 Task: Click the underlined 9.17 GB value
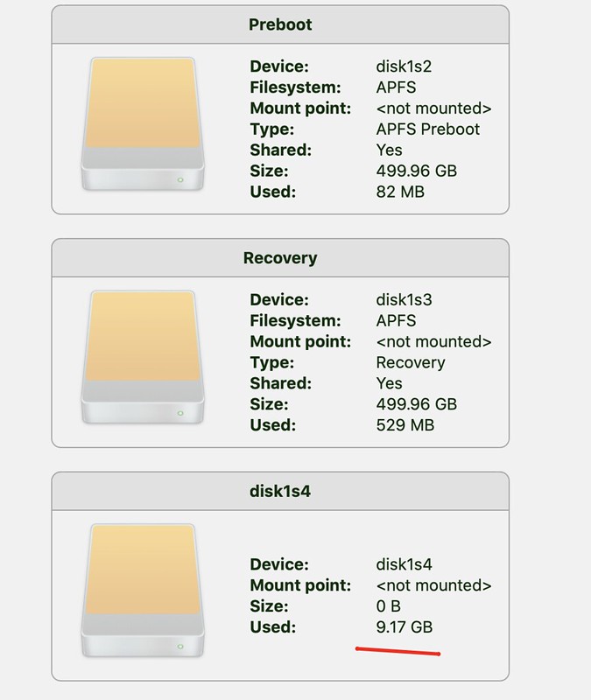point(405,626)
